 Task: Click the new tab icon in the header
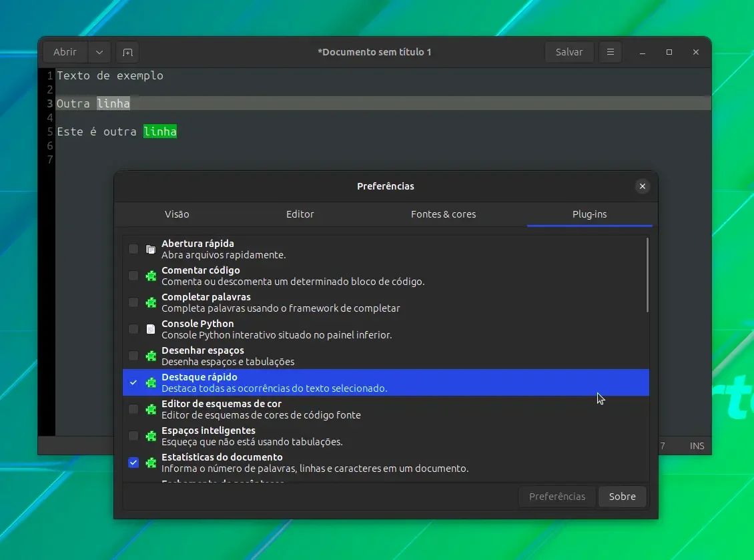pos(127,52)
